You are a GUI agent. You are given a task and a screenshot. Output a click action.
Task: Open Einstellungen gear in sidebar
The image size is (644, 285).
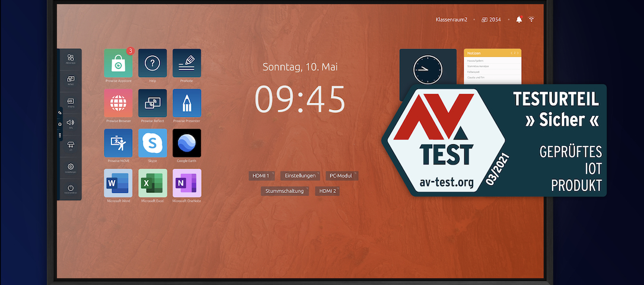coord(71,167)
